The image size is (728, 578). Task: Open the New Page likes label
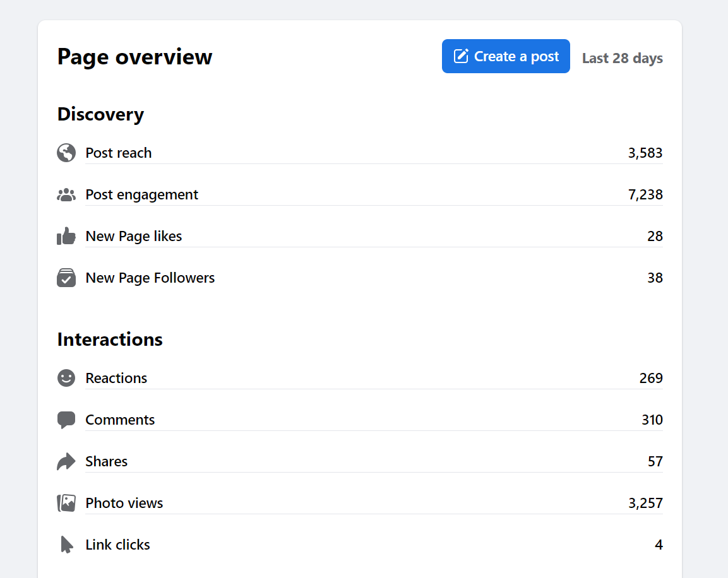click(134, 236)
